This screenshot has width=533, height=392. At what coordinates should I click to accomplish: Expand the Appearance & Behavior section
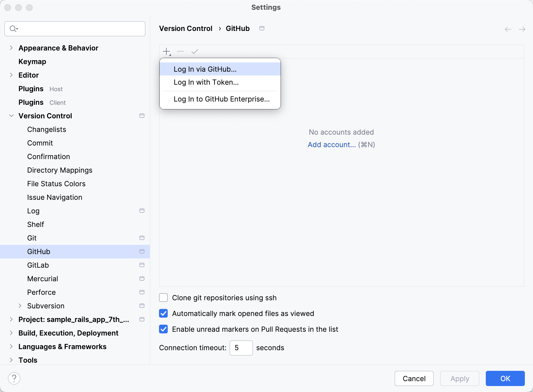pos(11,48)
